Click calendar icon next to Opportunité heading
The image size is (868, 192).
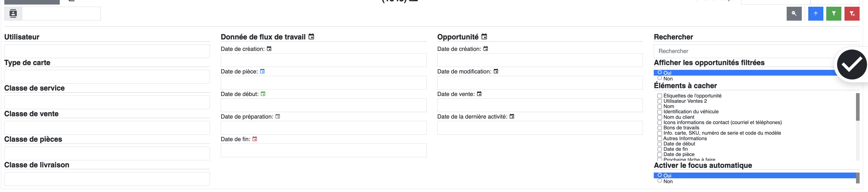(x=484, y=37)
